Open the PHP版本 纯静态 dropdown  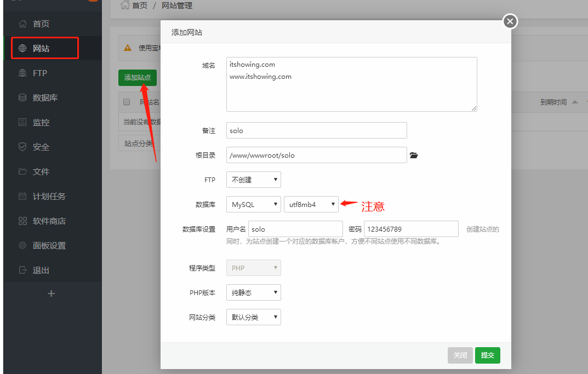coord(253,292)
